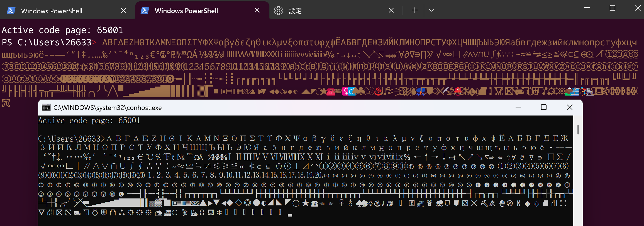Select the active second Windows PowerShell tab label

coord(186,11)
